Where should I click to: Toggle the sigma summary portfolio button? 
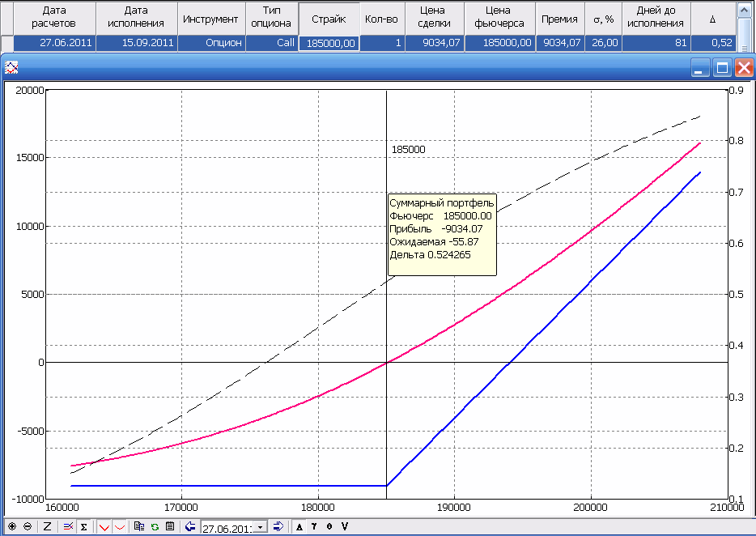(83, 526)
